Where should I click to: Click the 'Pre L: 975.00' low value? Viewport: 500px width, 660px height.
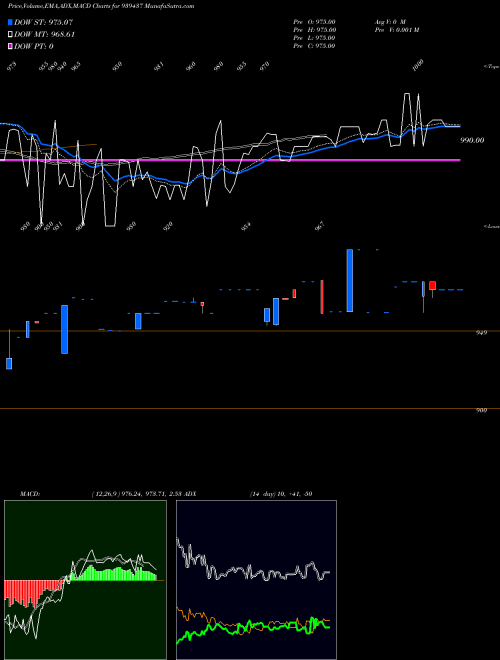click(x=314, y=38)
